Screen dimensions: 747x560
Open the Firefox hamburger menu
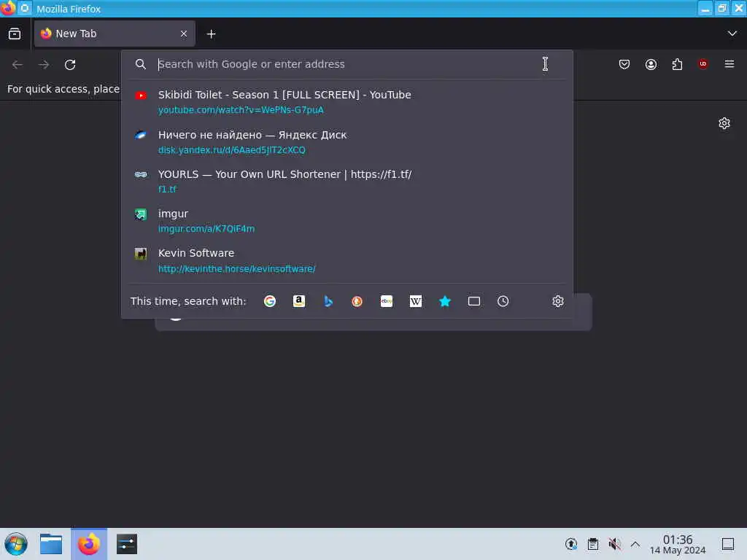click(x=729, y=64)
